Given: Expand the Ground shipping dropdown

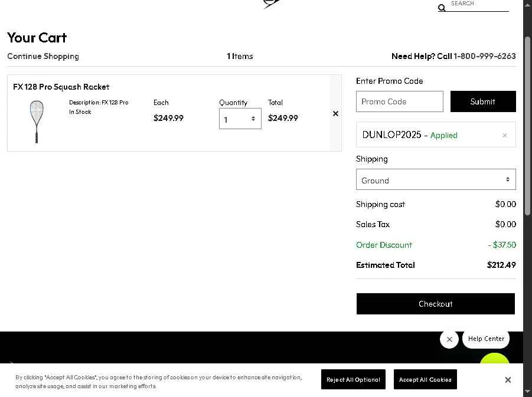Looking at the screenshot, I should tap(436, 180).
